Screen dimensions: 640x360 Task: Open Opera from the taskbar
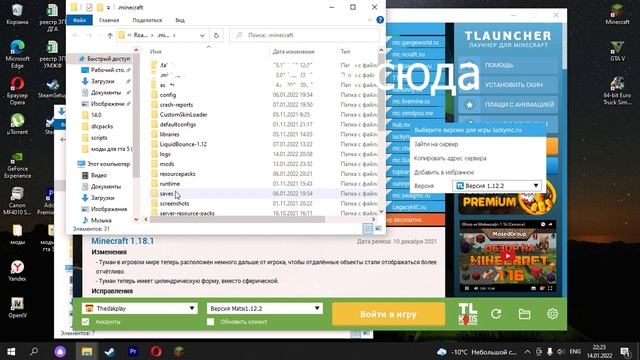(x=156, y=351)
